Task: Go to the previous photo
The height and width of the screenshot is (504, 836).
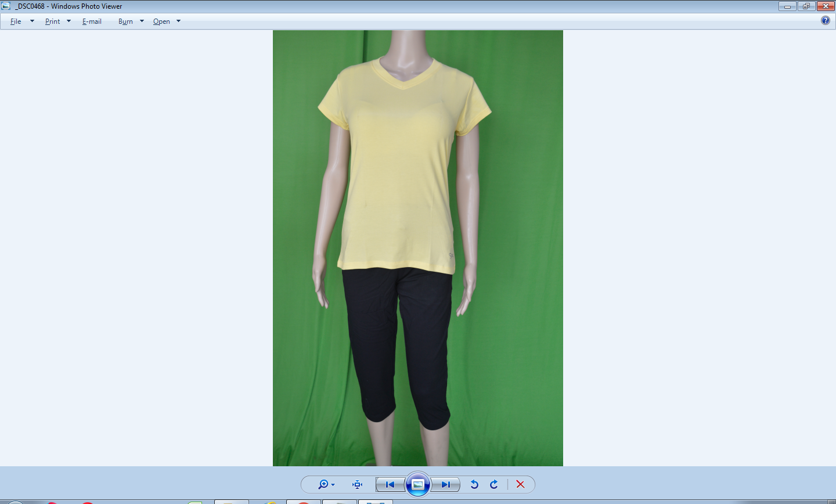Action: point(390,484)
